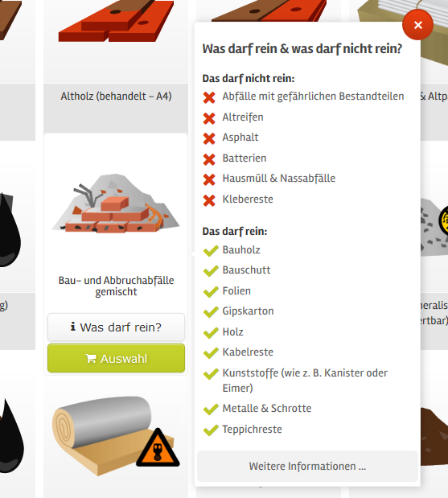Viewport: 448px width, 498px height.
Task: Click green checkmark beside Gipskarton
Action: coord(211,311)
